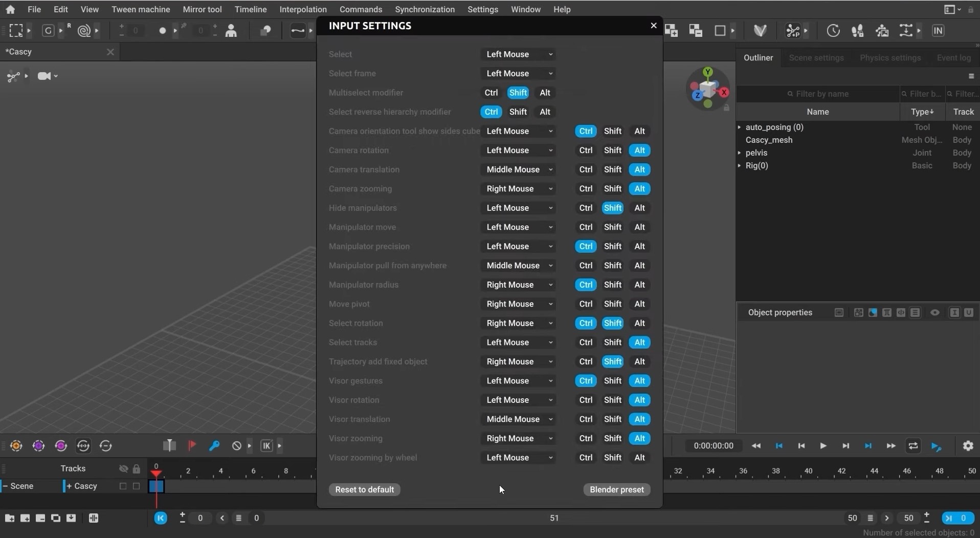Open Trajectory add fixed object dropdown
Image resolution: width=980 pixels, height=538 pixels.
(x=518, y=361)
